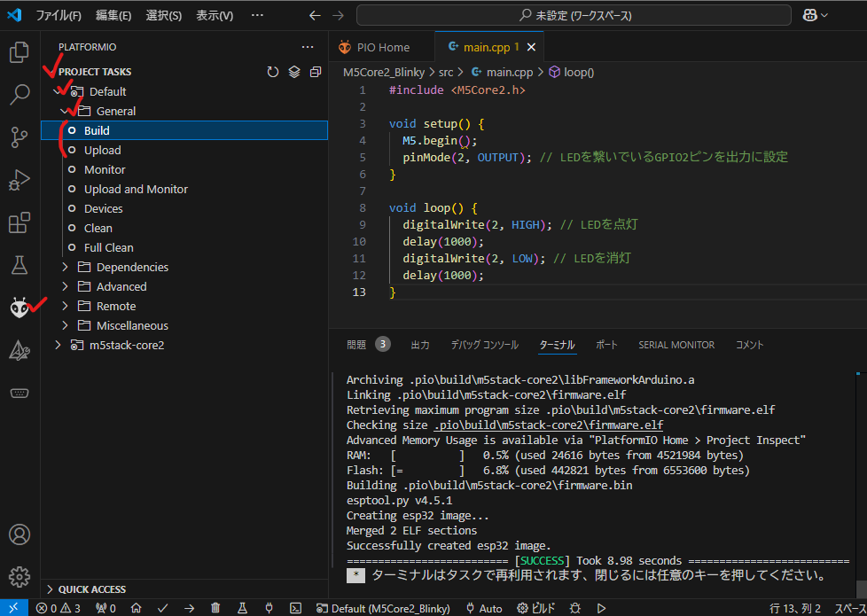This screenshot has width=867, height=616.
Task: Open the Extensions view
Action: tap(19, 222)
